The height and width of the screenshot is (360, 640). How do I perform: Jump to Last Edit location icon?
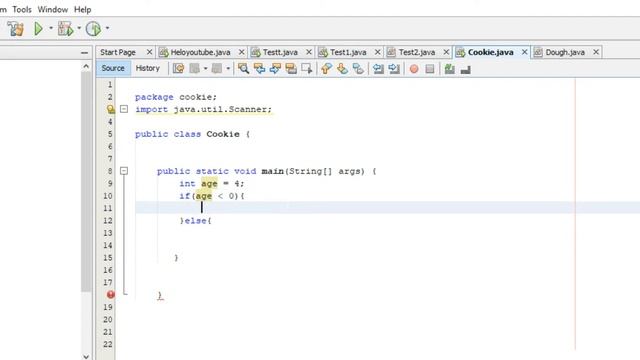pos(178,69)
